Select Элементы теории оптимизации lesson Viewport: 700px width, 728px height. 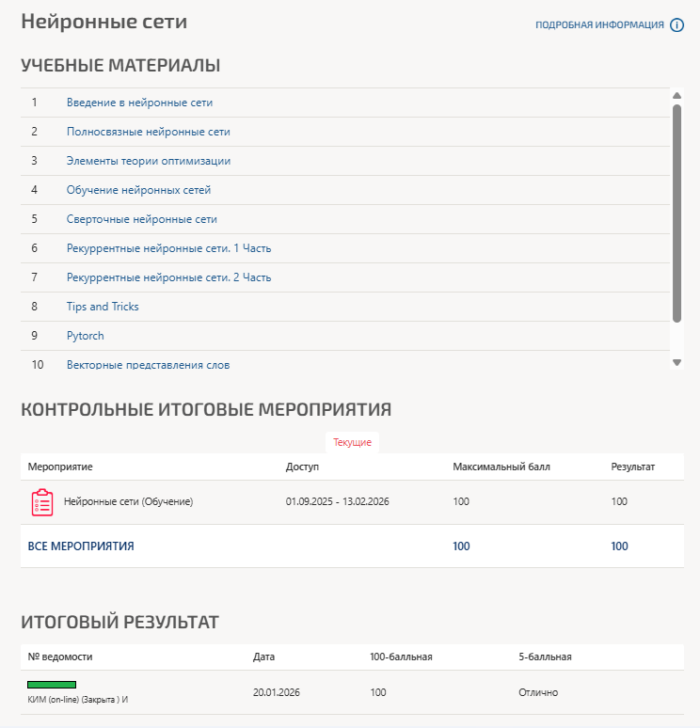(148, 161)
